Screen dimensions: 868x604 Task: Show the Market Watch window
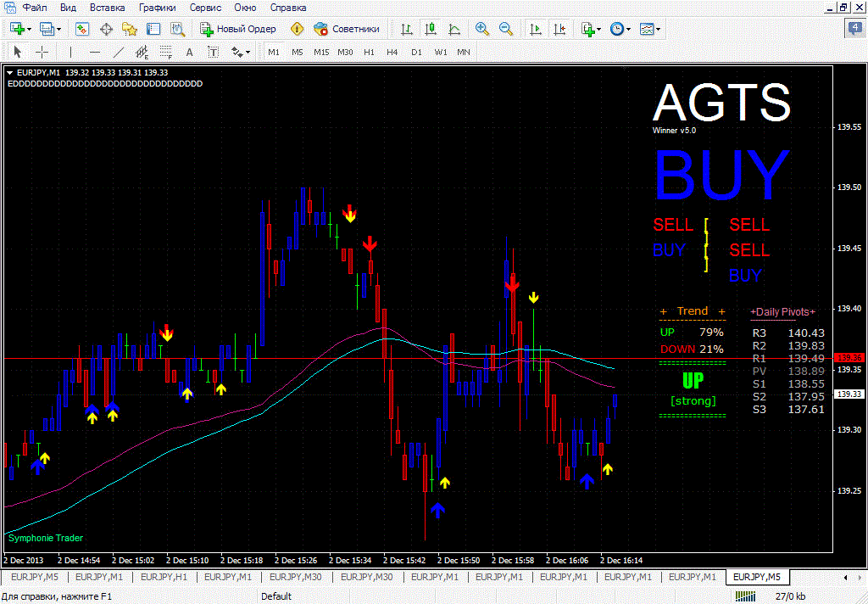[82, 29]
